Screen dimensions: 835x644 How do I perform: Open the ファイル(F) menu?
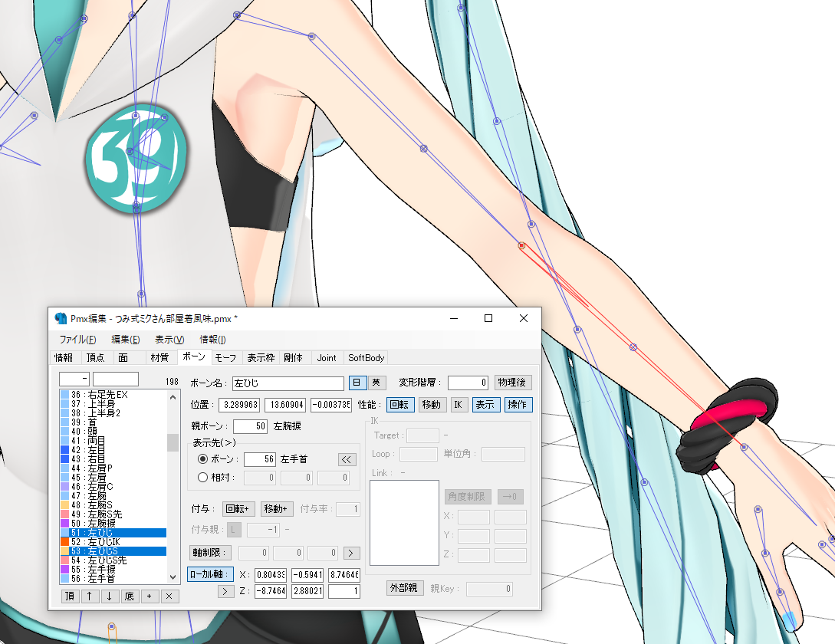point(77,340)
